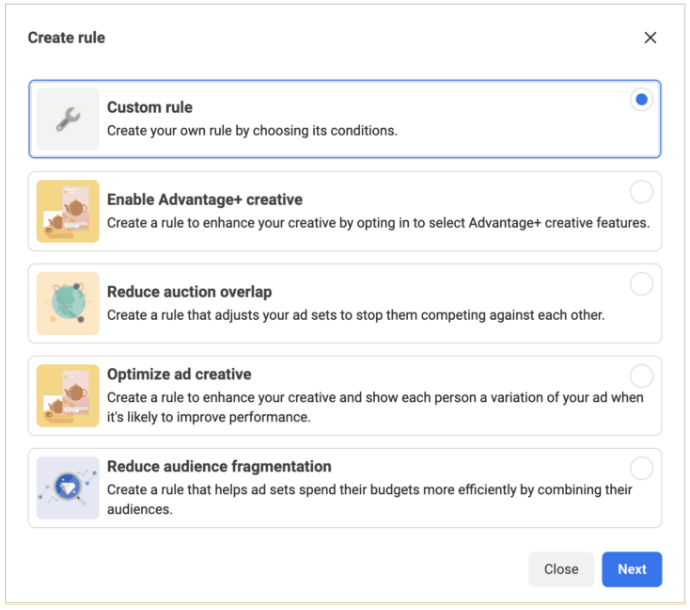Screen dimensions: 690x610
Task: Click the "Create rule" dialog title
Action: (66, 38)
